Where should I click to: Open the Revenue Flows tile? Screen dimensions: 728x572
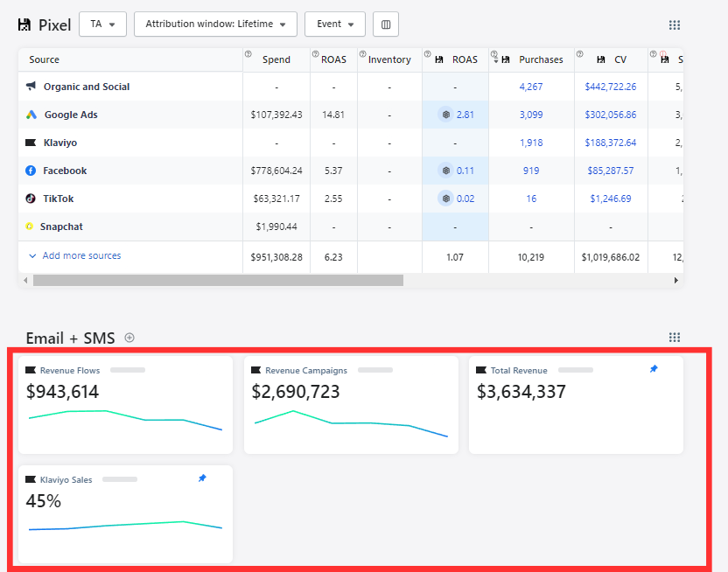tap(125, 405)
